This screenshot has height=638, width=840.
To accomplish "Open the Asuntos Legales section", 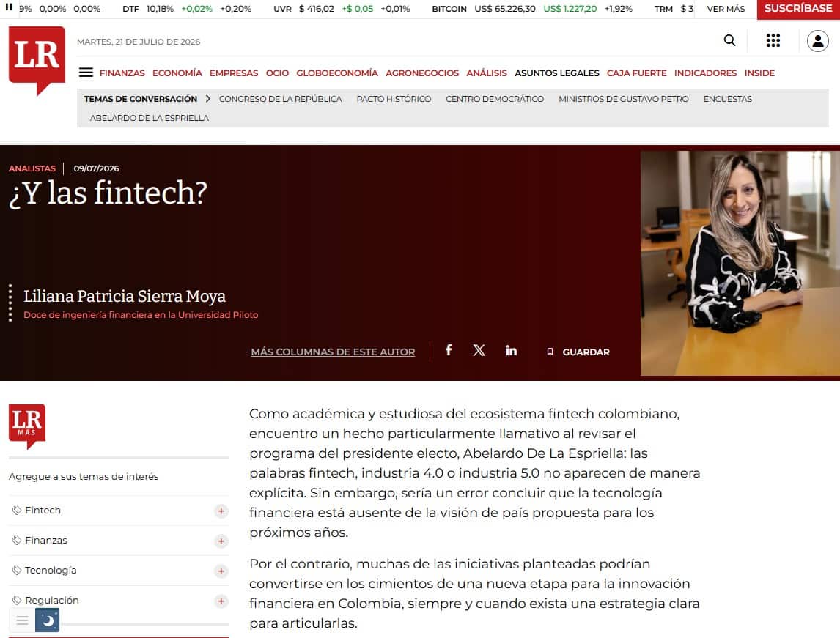I will [557, 73].
